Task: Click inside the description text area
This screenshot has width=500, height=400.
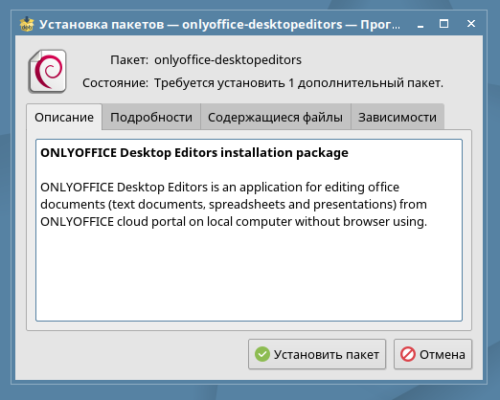Action: coord(249,230)
